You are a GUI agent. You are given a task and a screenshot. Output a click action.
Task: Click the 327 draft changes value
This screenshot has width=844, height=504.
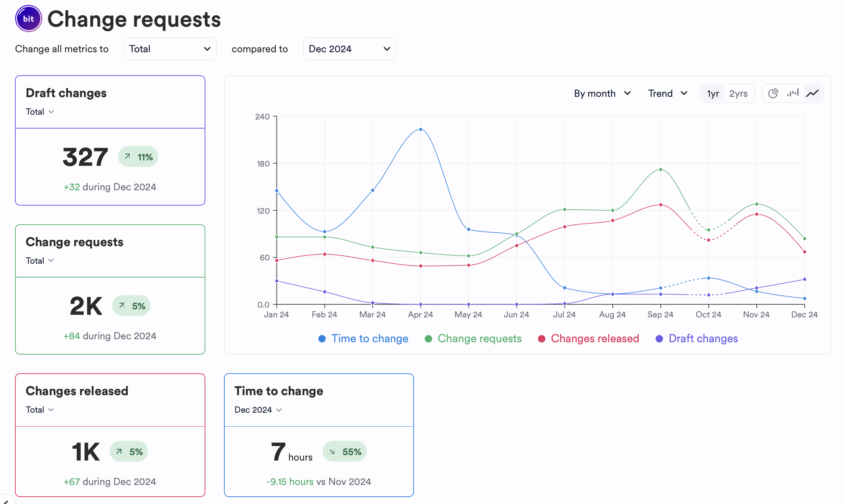85,157
